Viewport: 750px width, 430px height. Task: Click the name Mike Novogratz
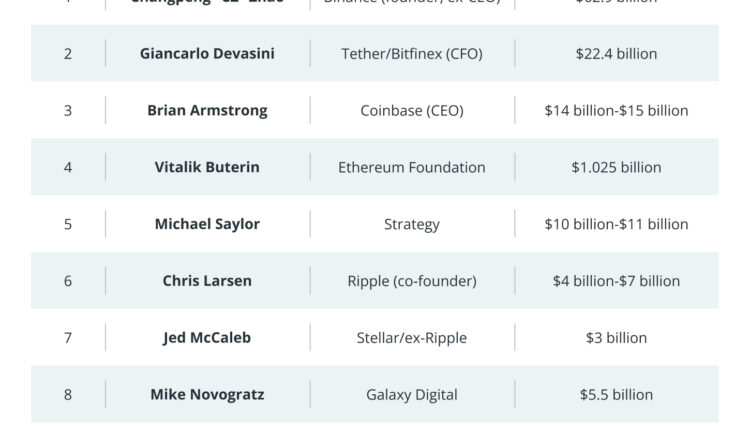(x=207, y=395)
